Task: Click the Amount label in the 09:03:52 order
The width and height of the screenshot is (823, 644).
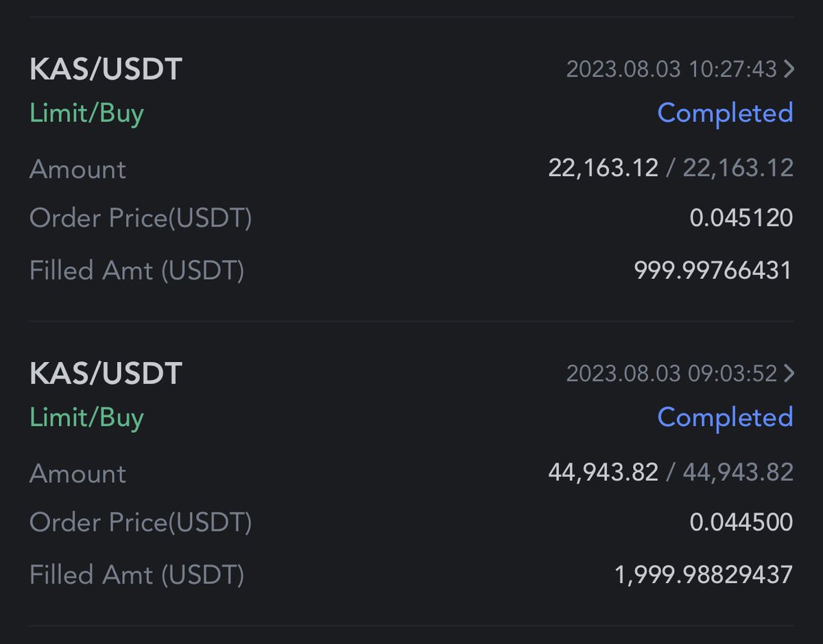Action: pos(77,474)
